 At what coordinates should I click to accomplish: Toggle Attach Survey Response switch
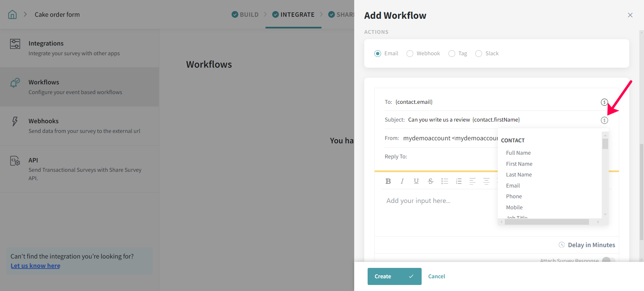[x=608, y=260]
